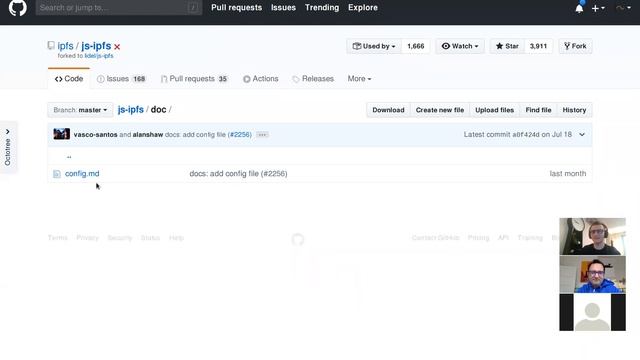
Task: Open the docs: add config file commit message in file row
Action: (x=238, y=173)
